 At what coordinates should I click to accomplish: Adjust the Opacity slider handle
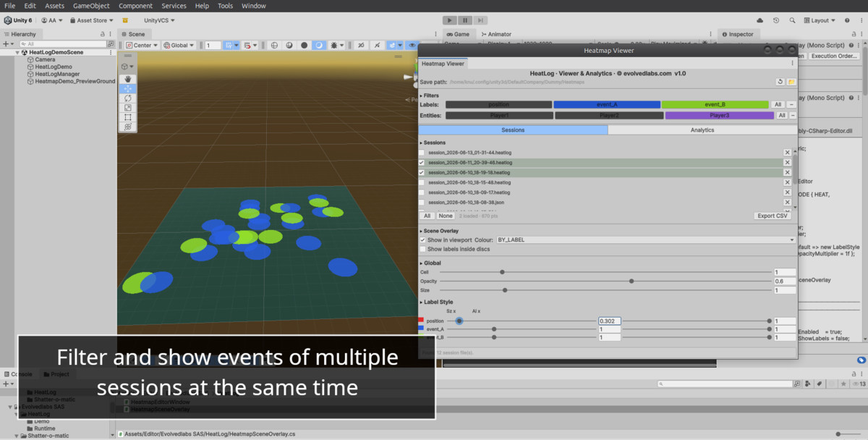coord(631,281)
